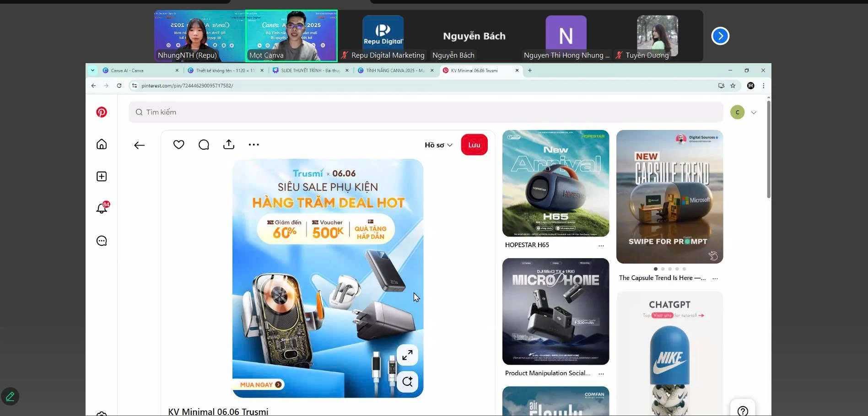Expand the account chevron next to profile avatar
Viewport: 868px width, 416px height.
click(754, 113)
